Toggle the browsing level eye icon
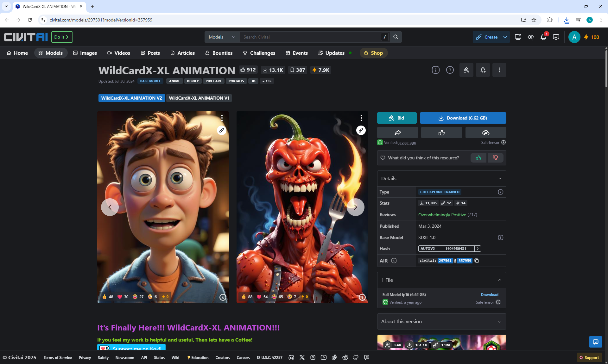The height and width of the screenshot is (364, 608). [x=530, y=37]
